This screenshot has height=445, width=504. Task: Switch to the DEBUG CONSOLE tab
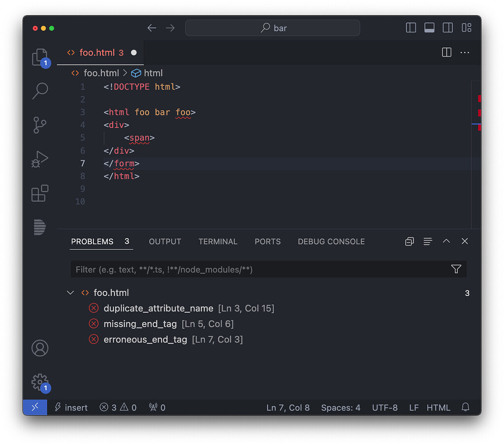[331, 241]
